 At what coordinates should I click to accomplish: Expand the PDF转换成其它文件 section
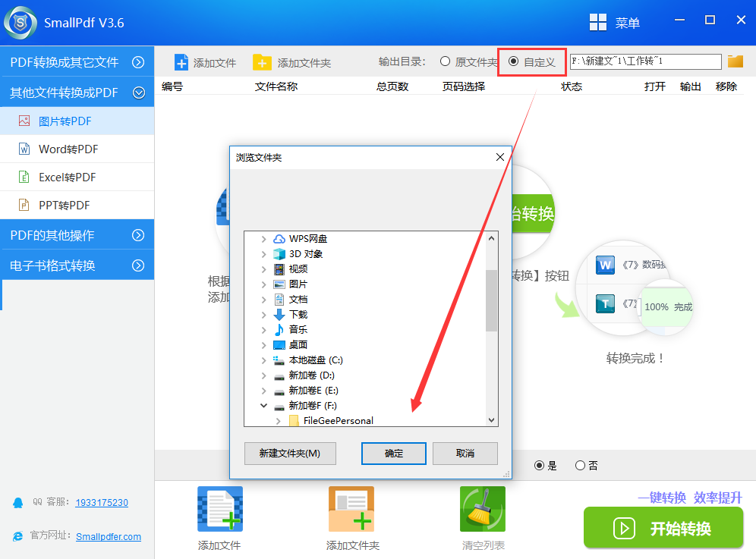(x=138, y=62)
